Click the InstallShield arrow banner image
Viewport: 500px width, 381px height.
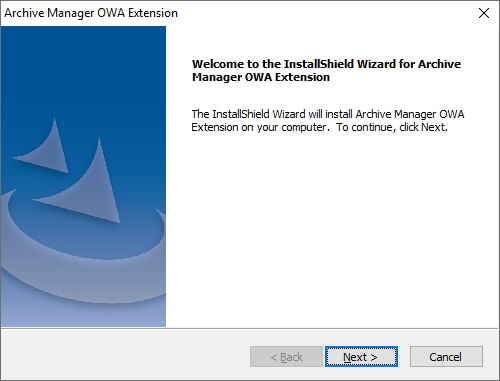83,176
